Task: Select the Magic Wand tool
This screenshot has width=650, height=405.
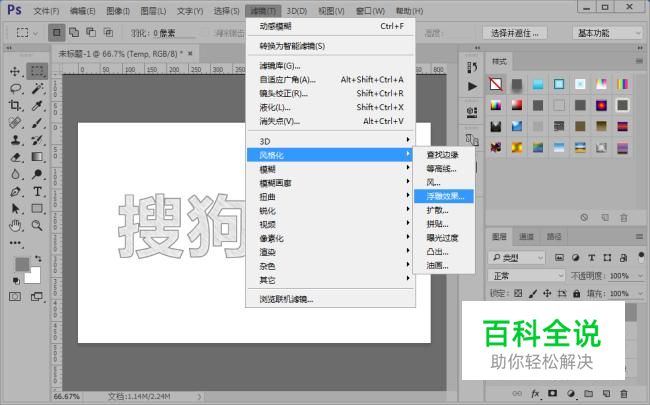Action: [x=38, y=88]
